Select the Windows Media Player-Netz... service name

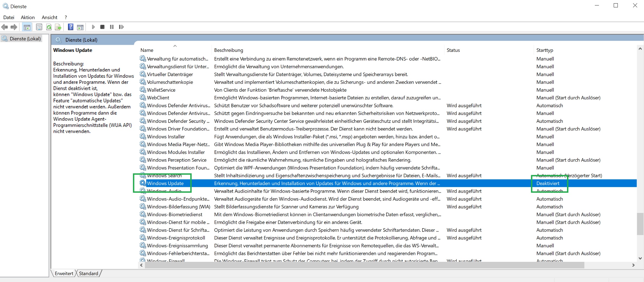tap(179, 144)
